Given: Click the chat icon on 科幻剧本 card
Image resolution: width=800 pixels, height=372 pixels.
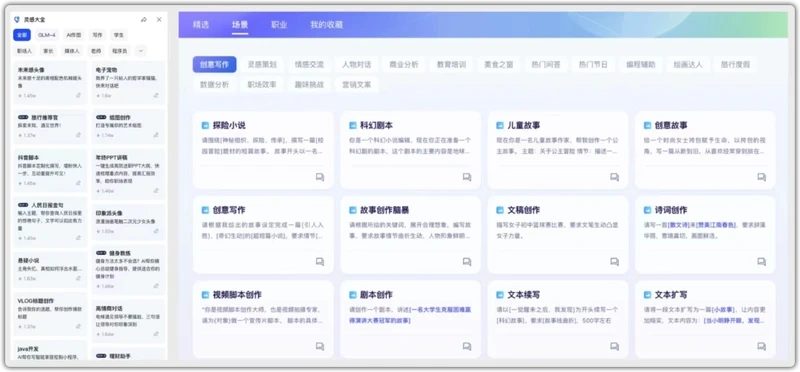Looking at the screenshot, I should [x=467, y=177].
